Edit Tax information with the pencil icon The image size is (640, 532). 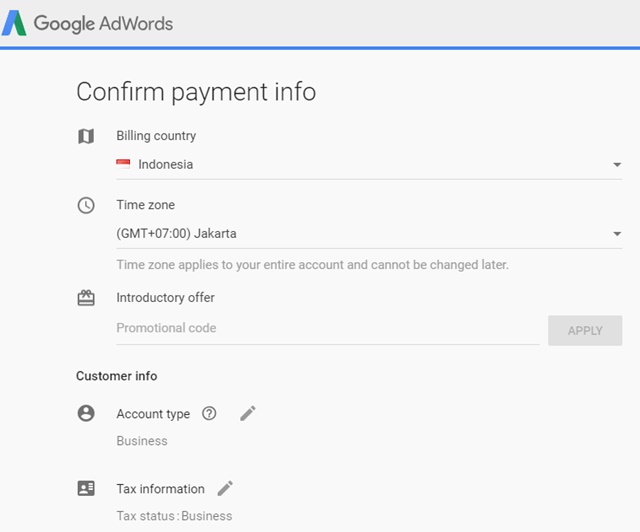click(225, 488)
